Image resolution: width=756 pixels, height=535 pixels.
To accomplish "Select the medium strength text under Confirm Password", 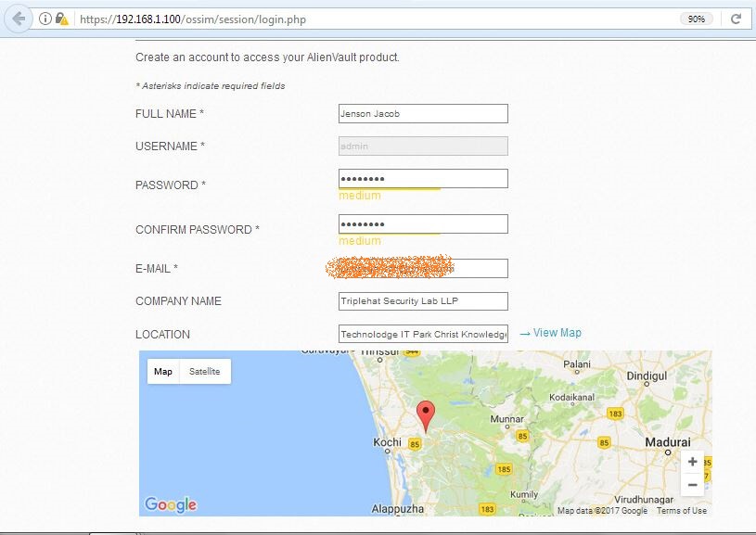I will [x=360, y=240].
